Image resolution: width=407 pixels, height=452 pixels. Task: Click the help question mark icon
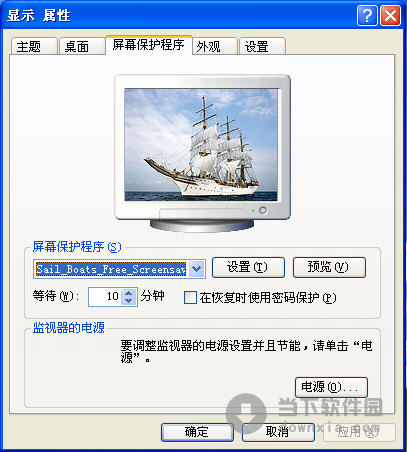coord(367,15)
